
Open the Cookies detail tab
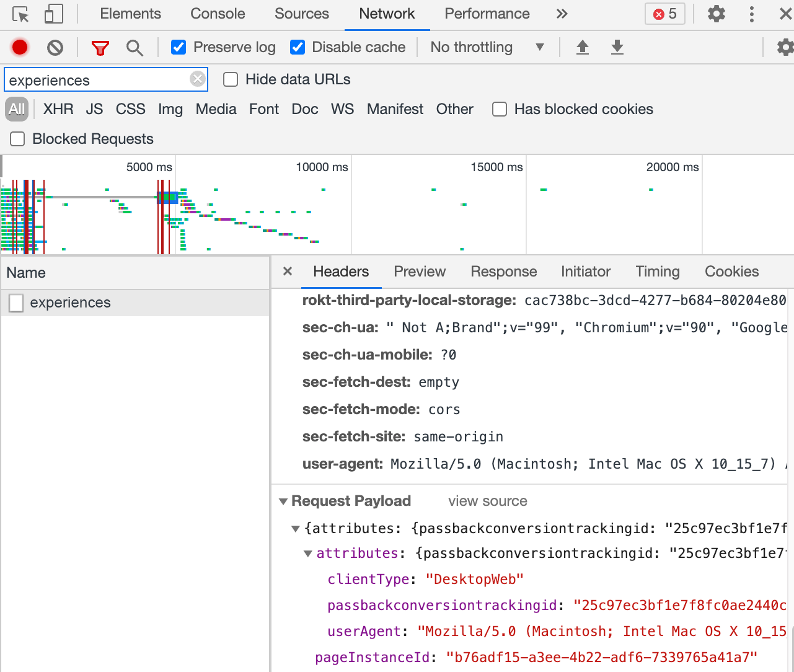732,272
